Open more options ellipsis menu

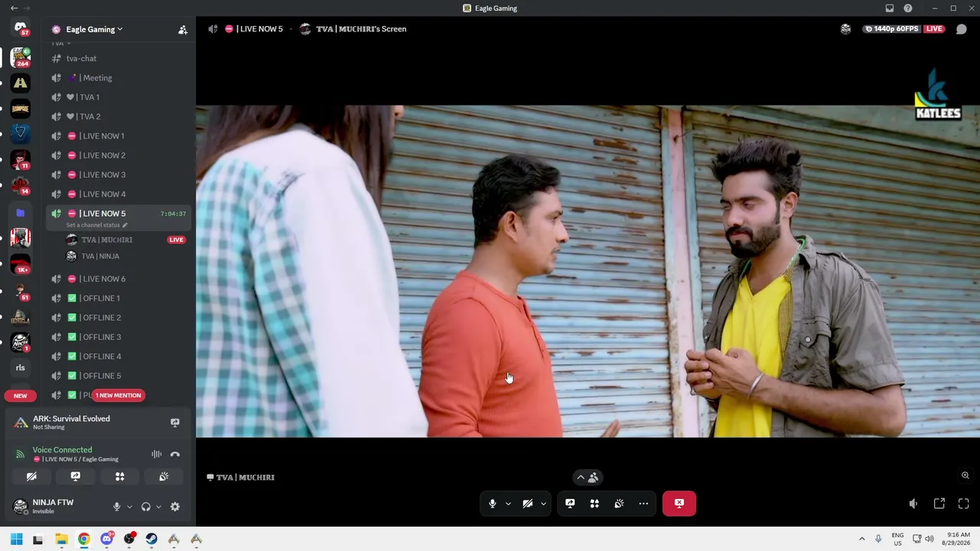coord(643,504)
